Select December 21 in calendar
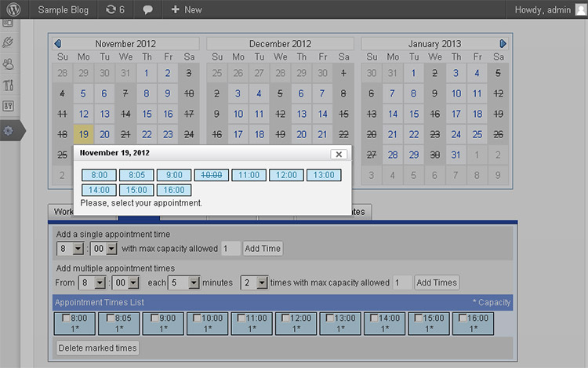 [322, 134]
